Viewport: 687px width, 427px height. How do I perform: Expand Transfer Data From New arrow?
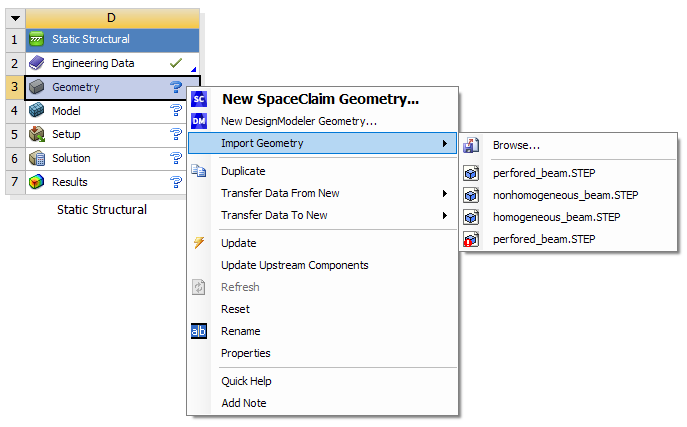[x=445, y=193]
